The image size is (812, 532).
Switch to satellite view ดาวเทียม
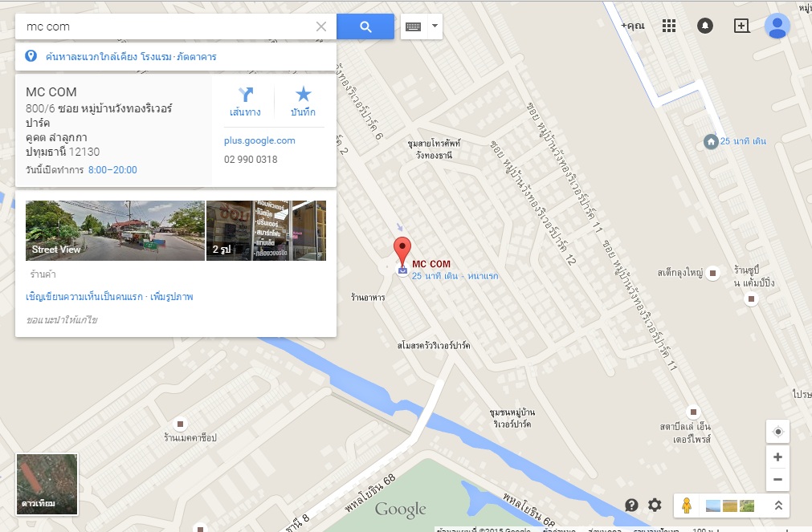47,485
